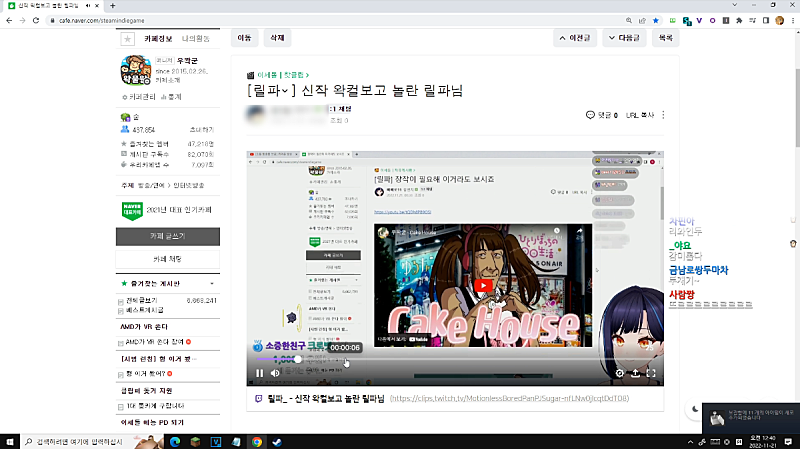Open the teal S extension icon
The image size is (800, 449).
pos(687,21)
